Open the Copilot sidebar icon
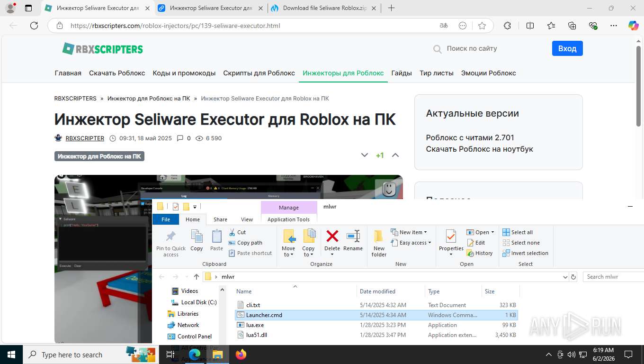Screen dimensions: 644x364 point(633,26)
